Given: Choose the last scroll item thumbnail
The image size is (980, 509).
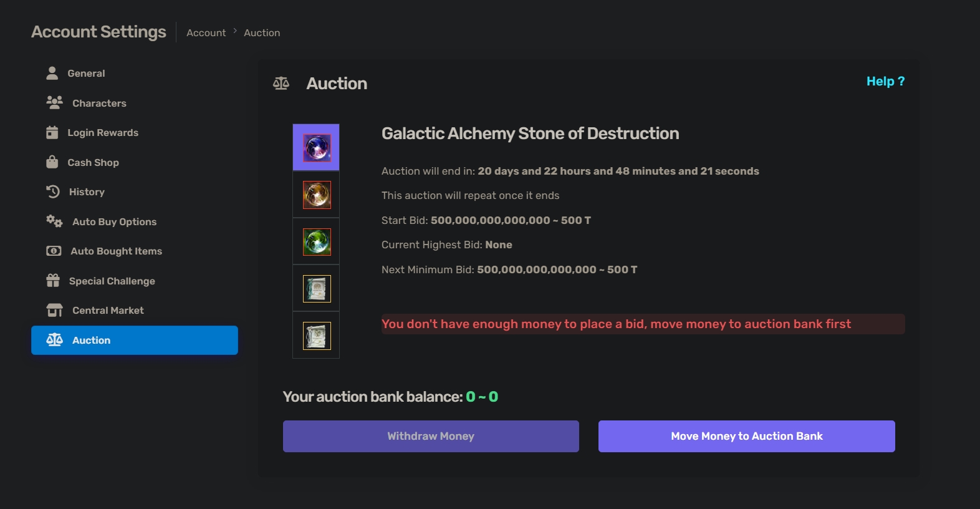Looking at the screenshot, I should click(x=316, y=336).
